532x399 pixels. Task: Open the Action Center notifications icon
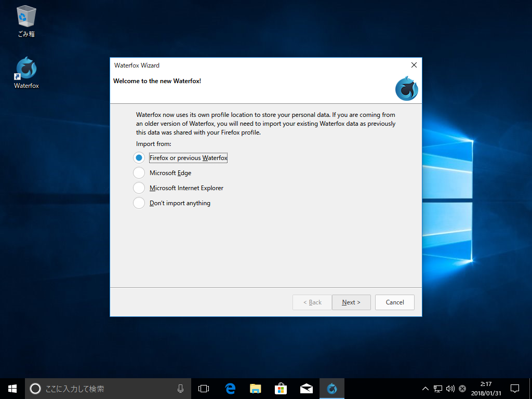515,389
